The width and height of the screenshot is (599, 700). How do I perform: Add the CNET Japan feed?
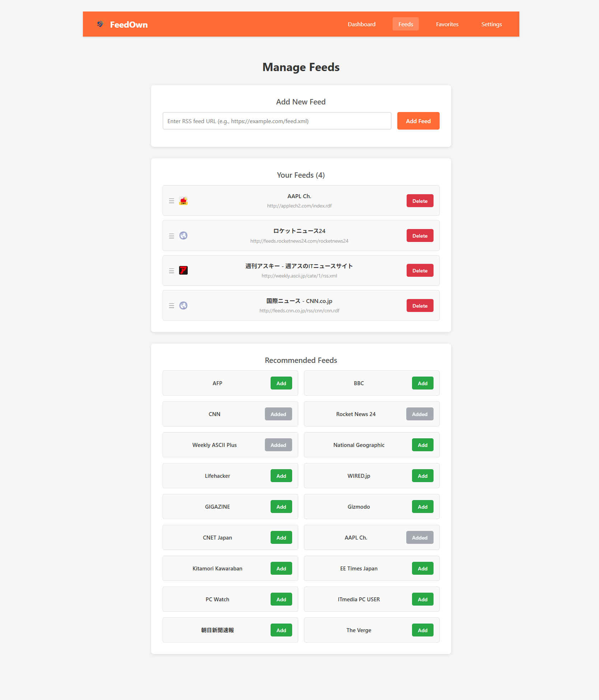point(281,538)
